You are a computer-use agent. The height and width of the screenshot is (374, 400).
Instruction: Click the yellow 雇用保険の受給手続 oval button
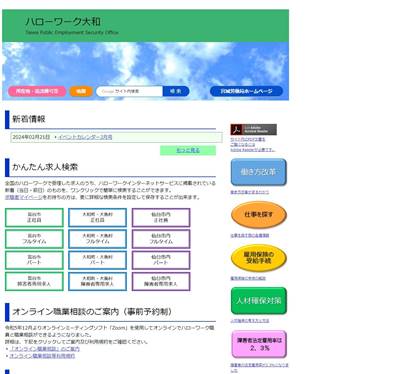[259, 258]
